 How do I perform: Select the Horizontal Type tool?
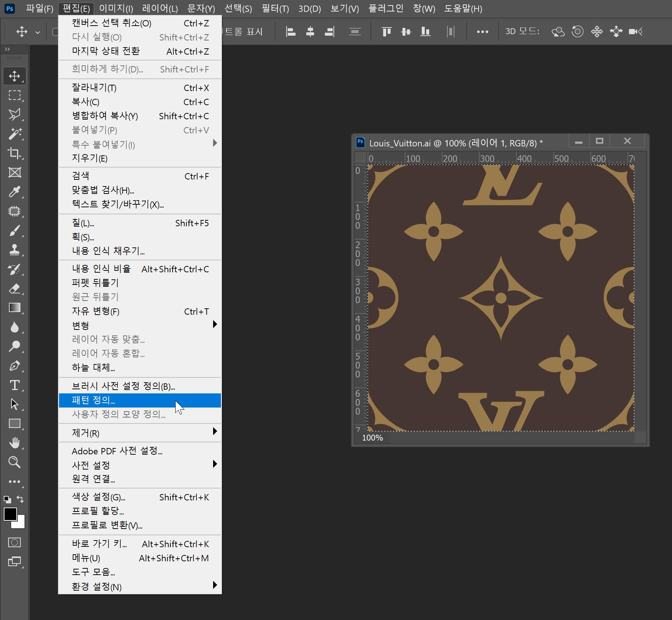(x=14, y=385)
